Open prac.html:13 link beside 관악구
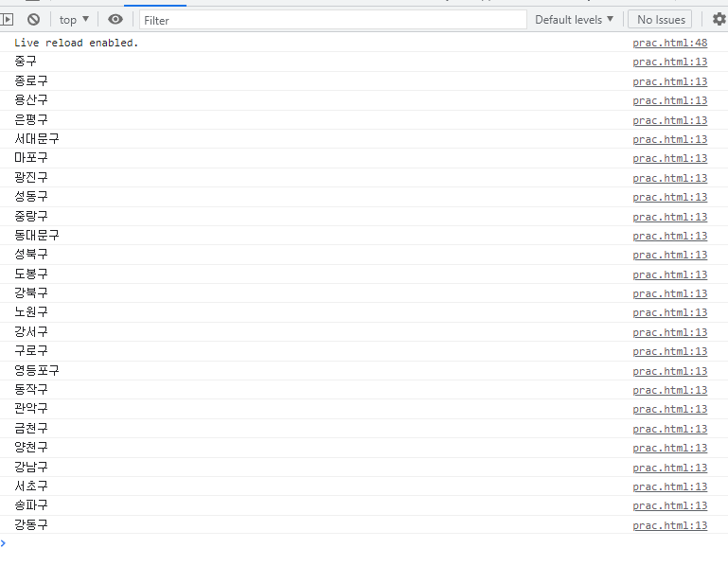This screenshot has width=728, height=566. click(x=670, y=409)
